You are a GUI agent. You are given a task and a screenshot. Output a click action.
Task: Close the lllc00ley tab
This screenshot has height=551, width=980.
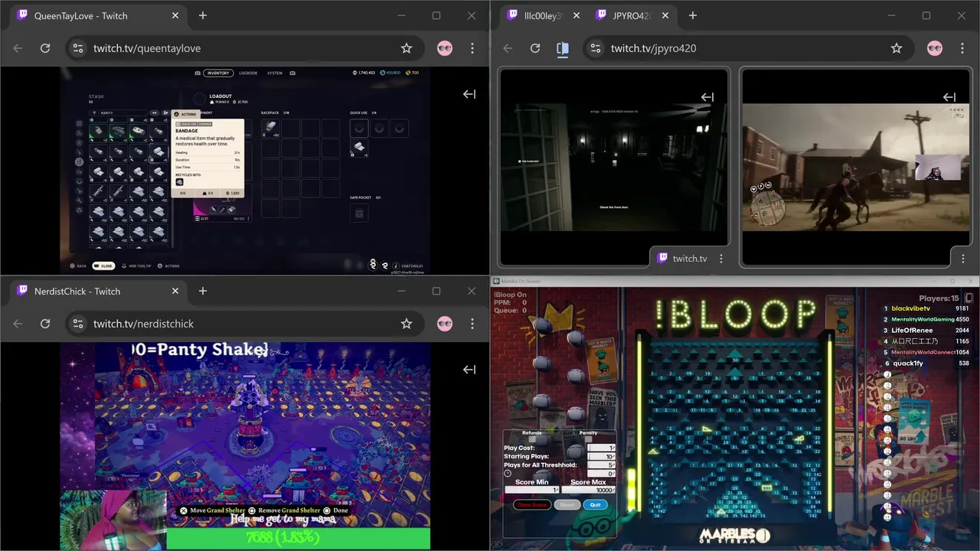[577, 15]
